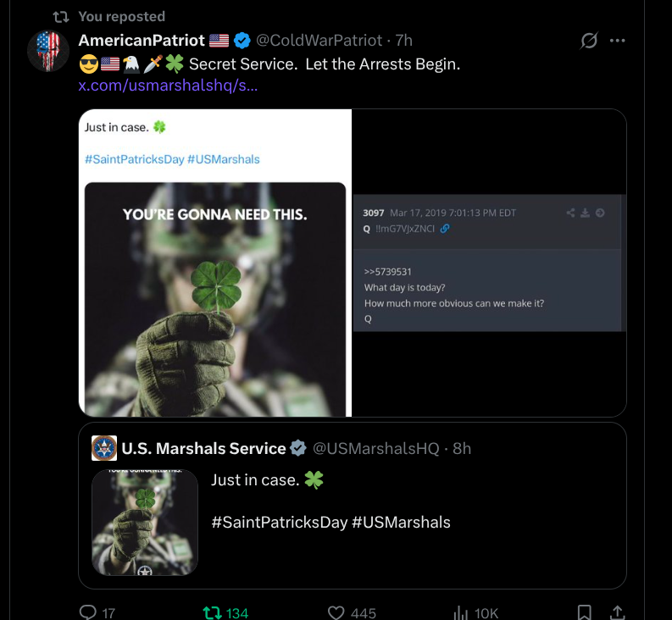View post analytics showing 10K views

pyautogui.click(x=462, y=612)
